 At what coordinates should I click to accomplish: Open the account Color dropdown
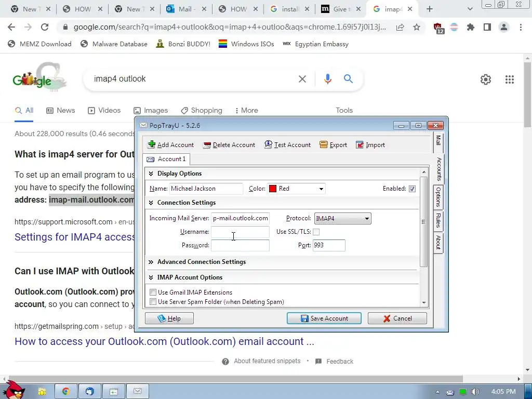[x=321, y=189]
